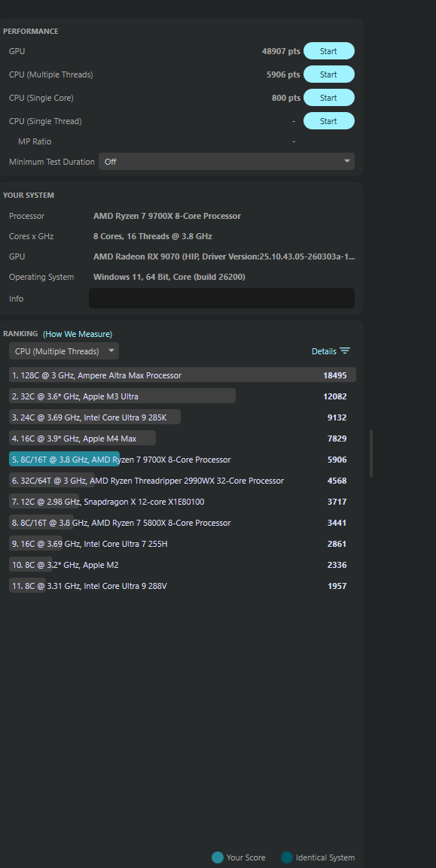436x868 pixels.
Task: Click the Your Score legend swatch
Action: (218, 857)
